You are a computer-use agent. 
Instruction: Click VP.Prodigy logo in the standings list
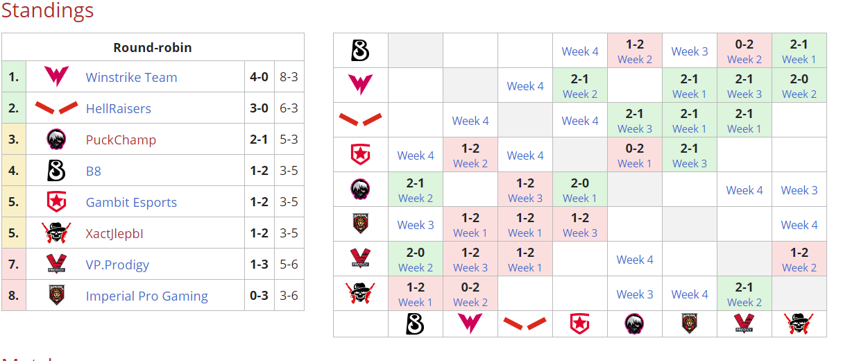[56, 265]
